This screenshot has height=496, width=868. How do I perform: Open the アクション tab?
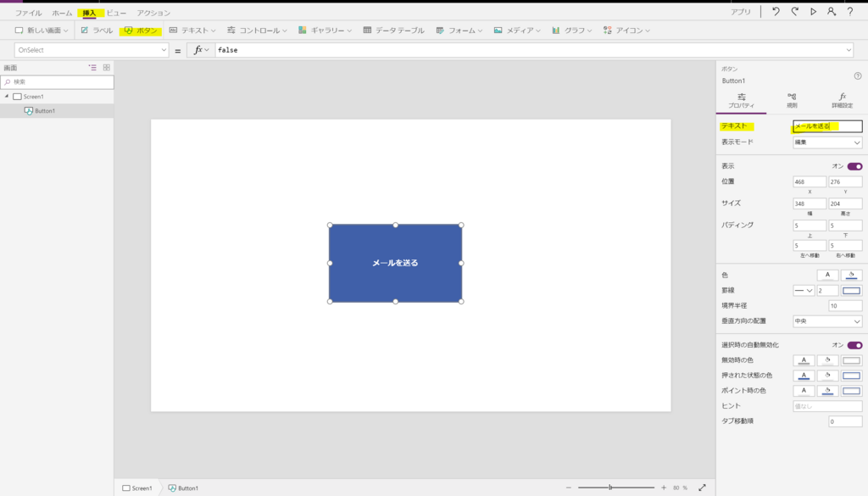coord(153,13)
